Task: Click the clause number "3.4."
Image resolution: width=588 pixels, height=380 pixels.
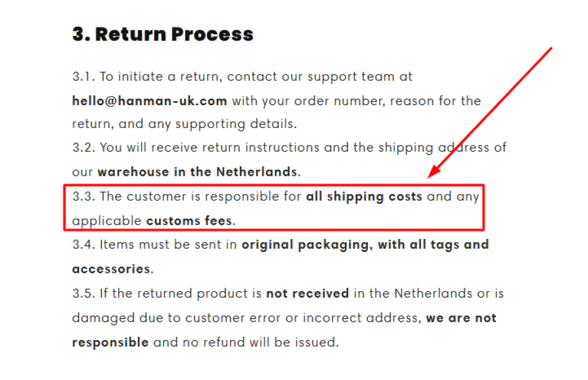Action: click(x=84, y=245)
